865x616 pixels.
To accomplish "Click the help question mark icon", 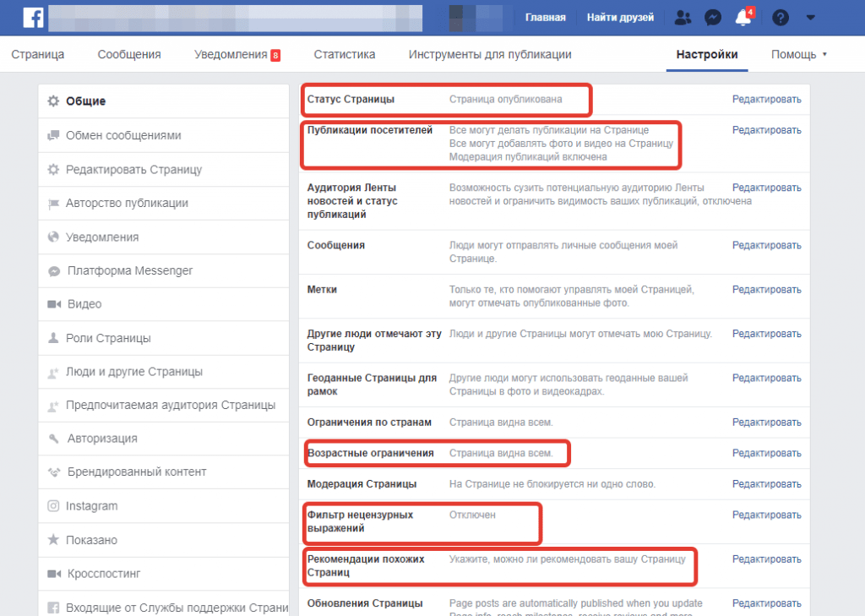I will [x=781, y=18].
